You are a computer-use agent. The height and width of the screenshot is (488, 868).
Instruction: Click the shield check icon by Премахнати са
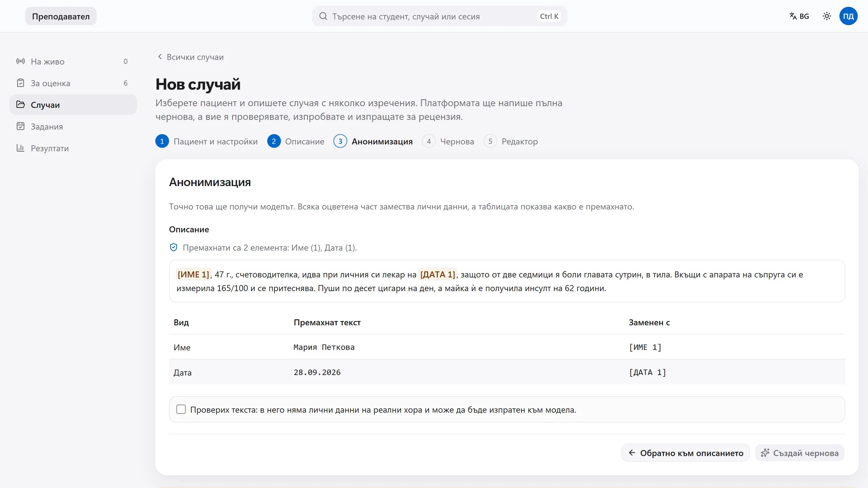pos(174,247)
